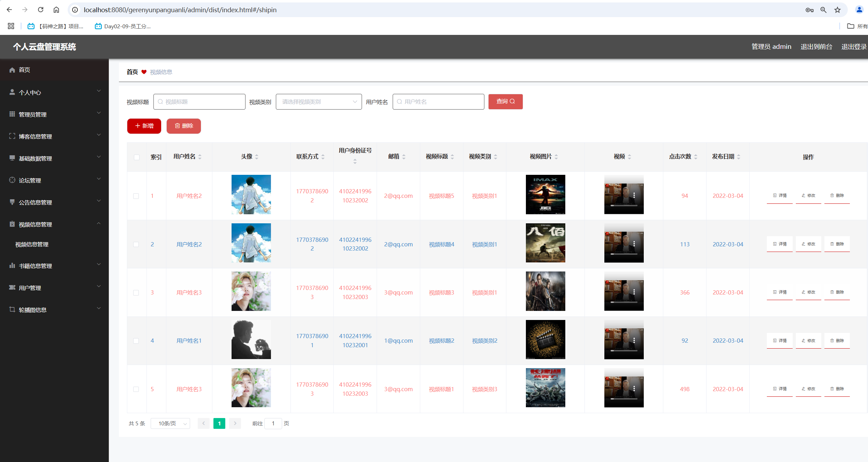Screen dimensions: 868x462
Task: Click the browser reload icon
Action: point(40,10)
